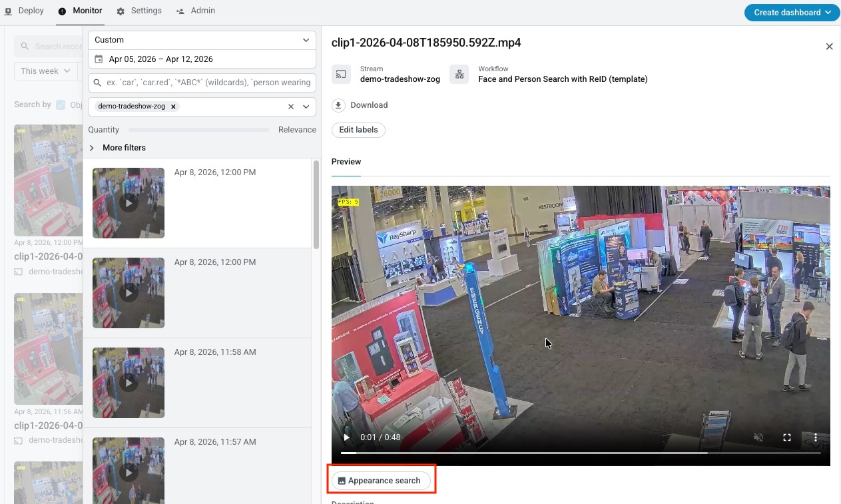Viewport: 841px width, 504px height.
Task: Select the Preview tab
Action: [346, 162]
